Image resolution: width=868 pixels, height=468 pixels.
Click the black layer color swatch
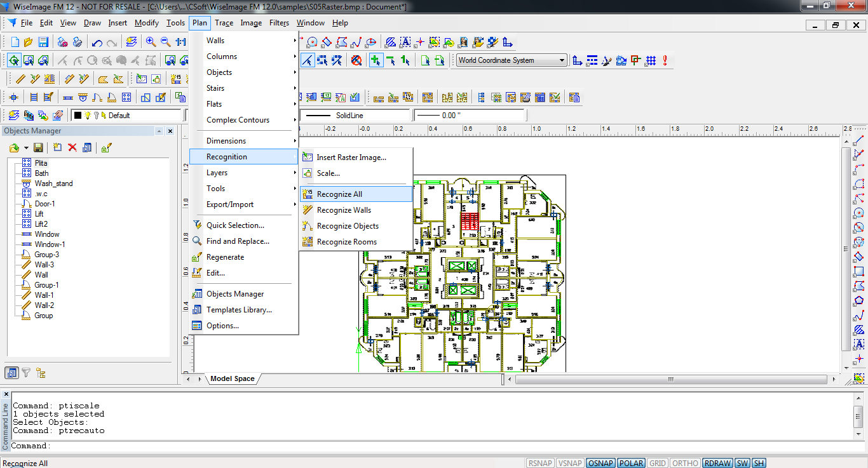pos(78,116)
